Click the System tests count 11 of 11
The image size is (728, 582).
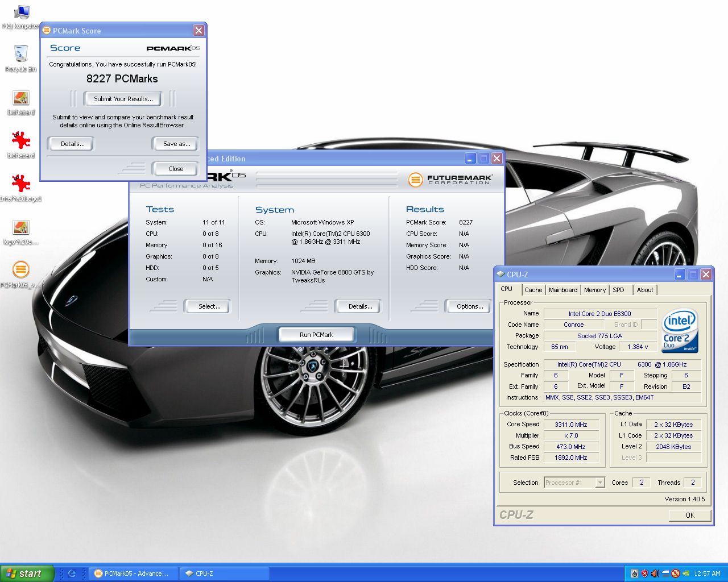click(214, 222)
